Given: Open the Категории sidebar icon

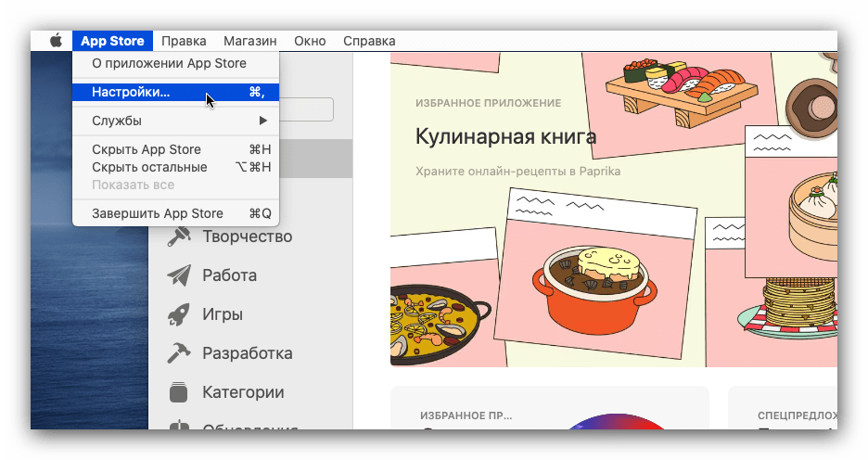Looking at the screenshot, I should point(178,392).
